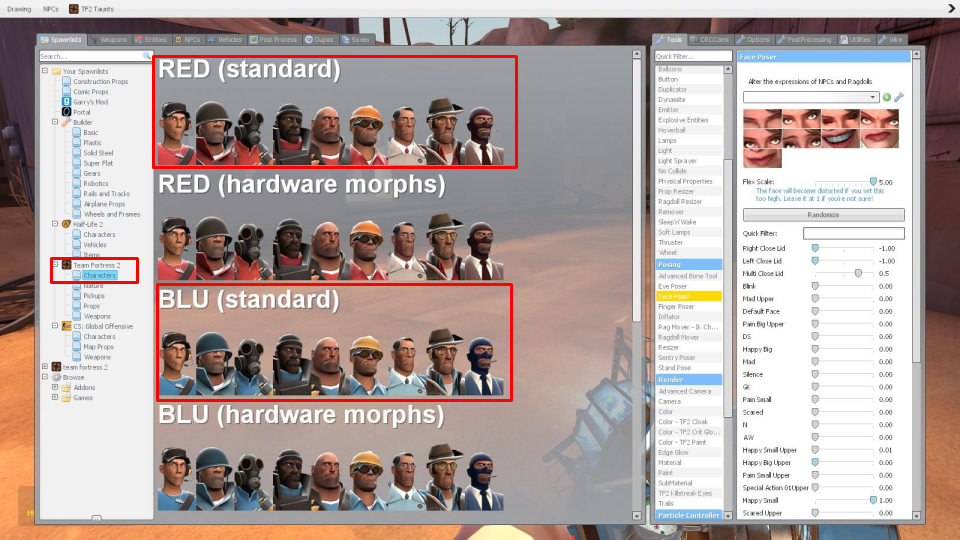The height and width of the screenshot is (540, 960).
Task: Spawn the RED hardware morphs Scout
Action: (176, 248)
